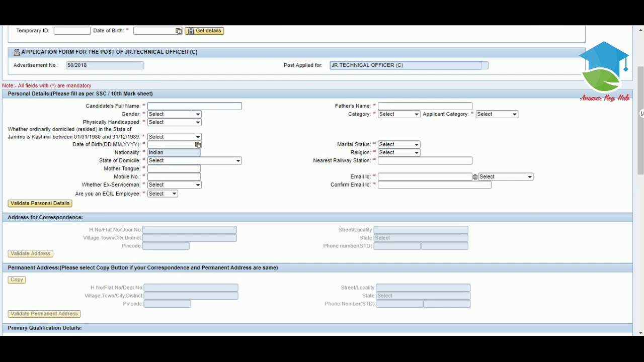
Task: Click permanent address Pincode field
Action: click(x=167, y=304)
